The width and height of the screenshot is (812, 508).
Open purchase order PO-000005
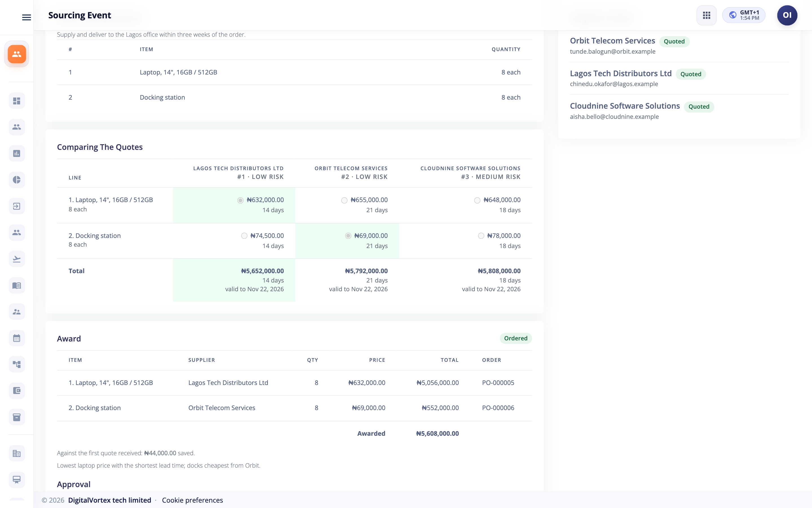point(498,383)
